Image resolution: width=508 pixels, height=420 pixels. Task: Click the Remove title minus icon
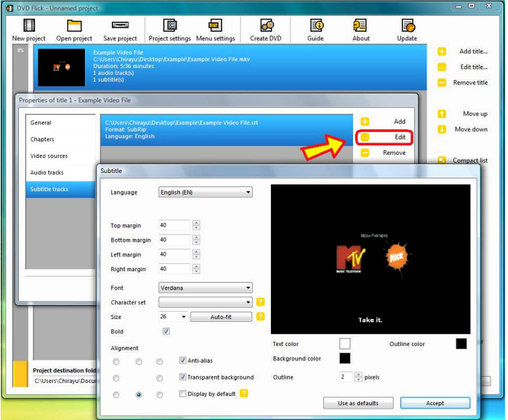coord(442,83)
